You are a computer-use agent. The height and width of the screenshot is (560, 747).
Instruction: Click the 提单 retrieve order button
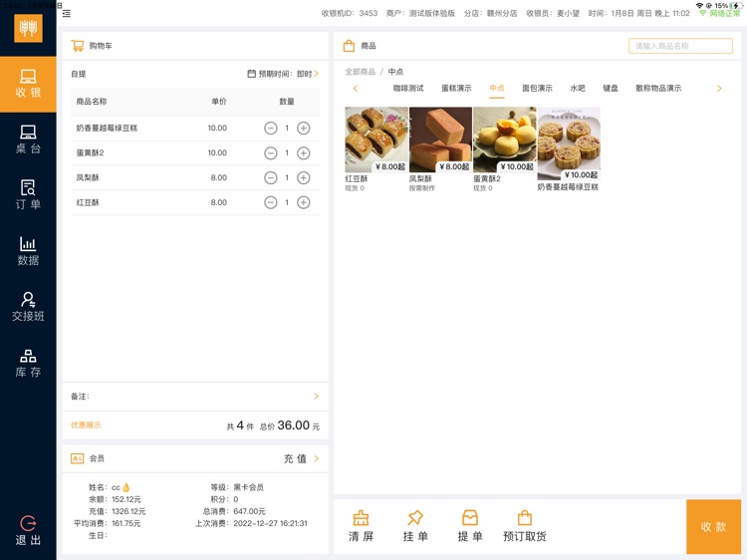(470, 526)
